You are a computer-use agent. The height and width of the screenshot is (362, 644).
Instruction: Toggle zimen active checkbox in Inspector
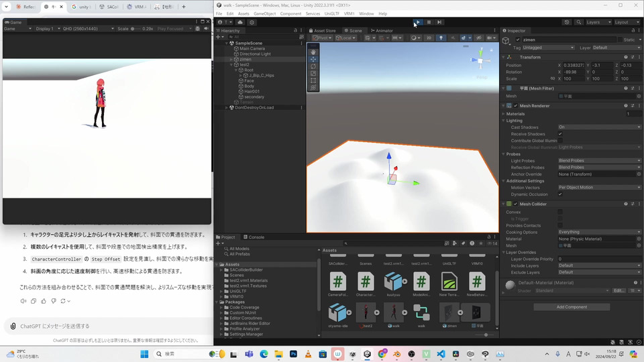pyautogui.click(x=517, y=40)
